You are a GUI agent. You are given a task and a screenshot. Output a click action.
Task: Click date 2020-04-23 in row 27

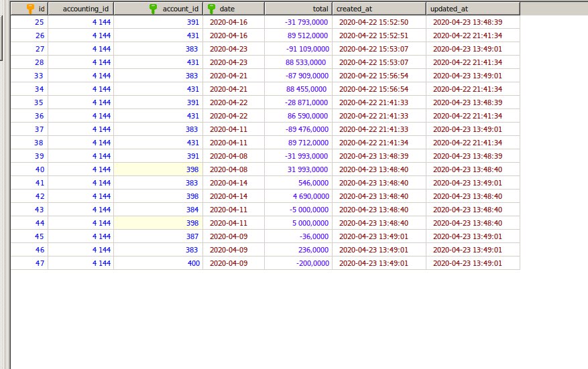click(233, 49)
